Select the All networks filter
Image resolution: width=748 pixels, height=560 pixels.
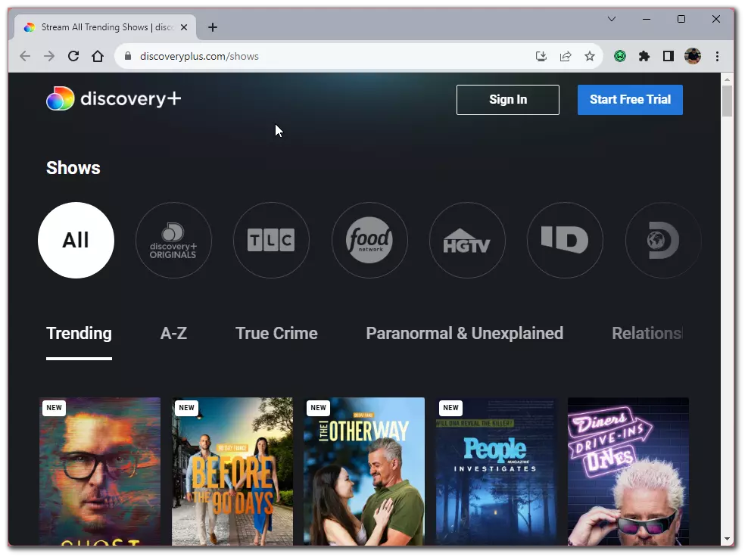point(76,240)
